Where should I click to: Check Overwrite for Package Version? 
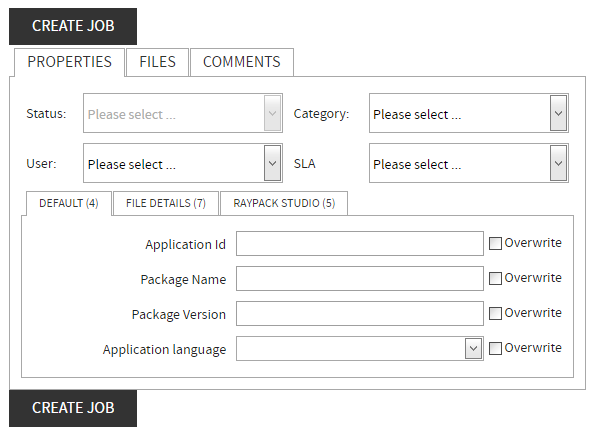(495, 313)
